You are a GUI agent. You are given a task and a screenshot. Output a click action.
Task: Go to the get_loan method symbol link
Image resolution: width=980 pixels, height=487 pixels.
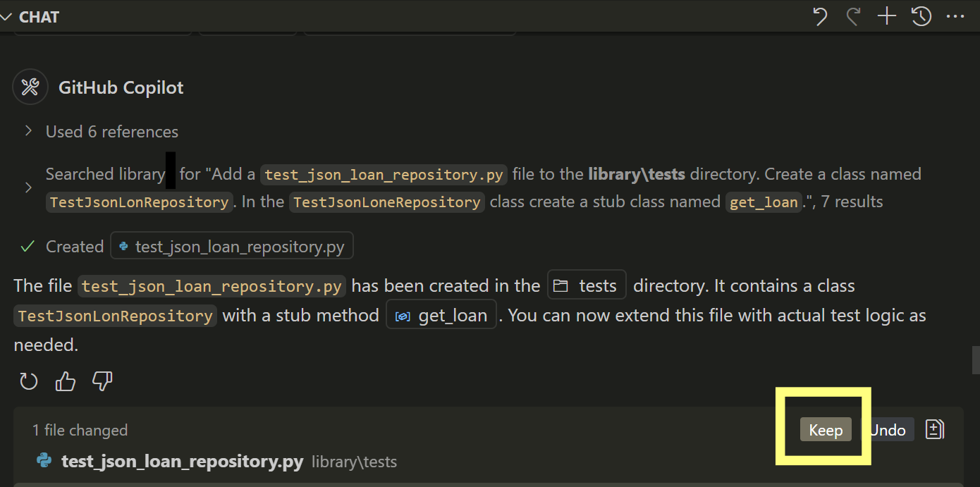tap(442, 315)
